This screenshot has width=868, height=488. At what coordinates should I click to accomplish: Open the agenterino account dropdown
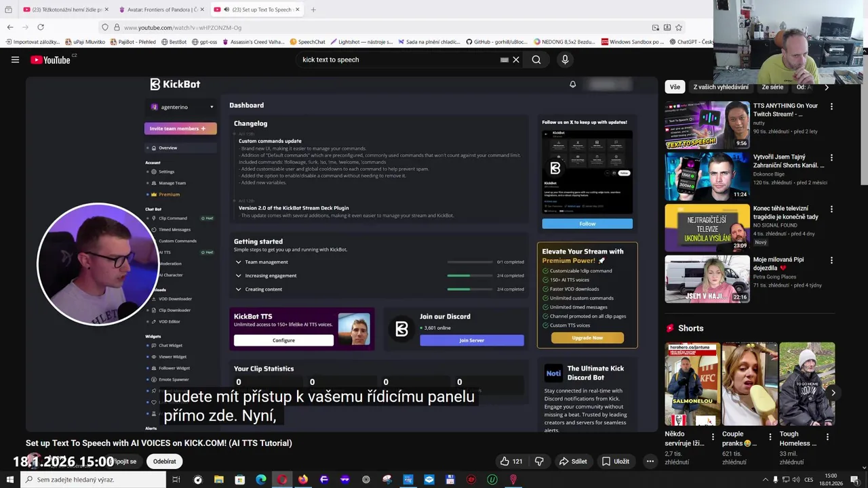point(182,107)
